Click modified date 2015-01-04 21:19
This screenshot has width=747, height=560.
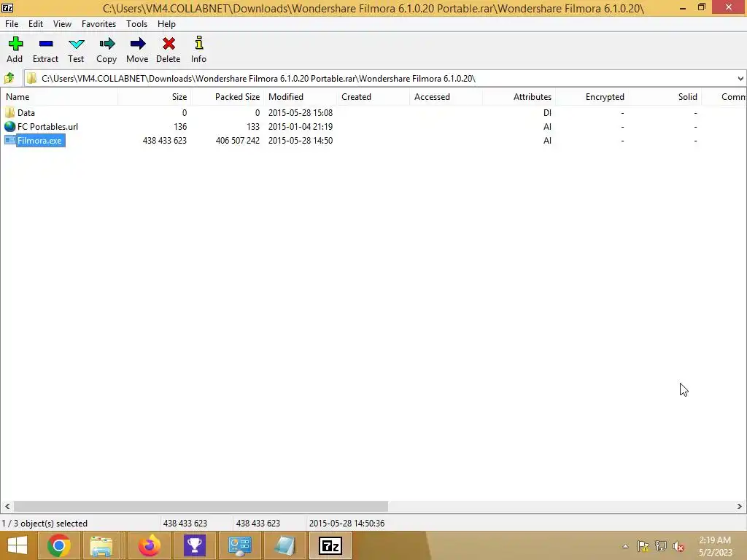pos(301,127)
